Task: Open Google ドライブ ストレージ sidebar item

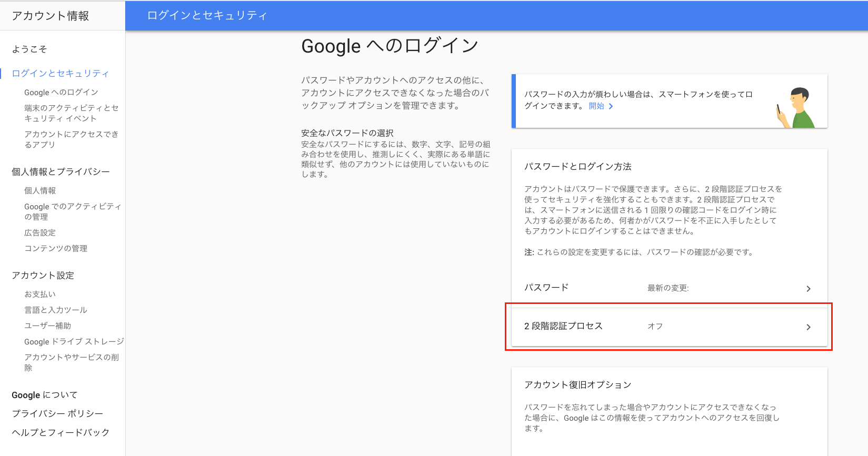Action: pos(74,341)
